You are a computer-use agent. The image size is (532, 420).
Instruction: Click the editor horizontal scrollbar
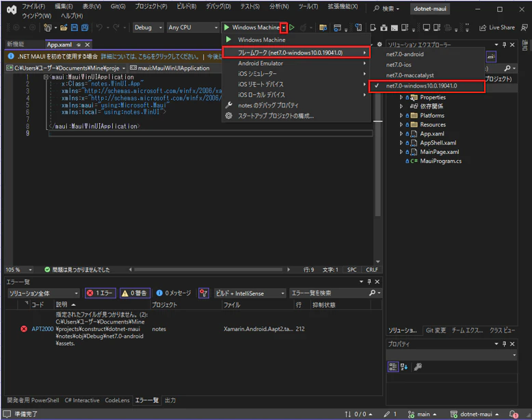[209, 270]
